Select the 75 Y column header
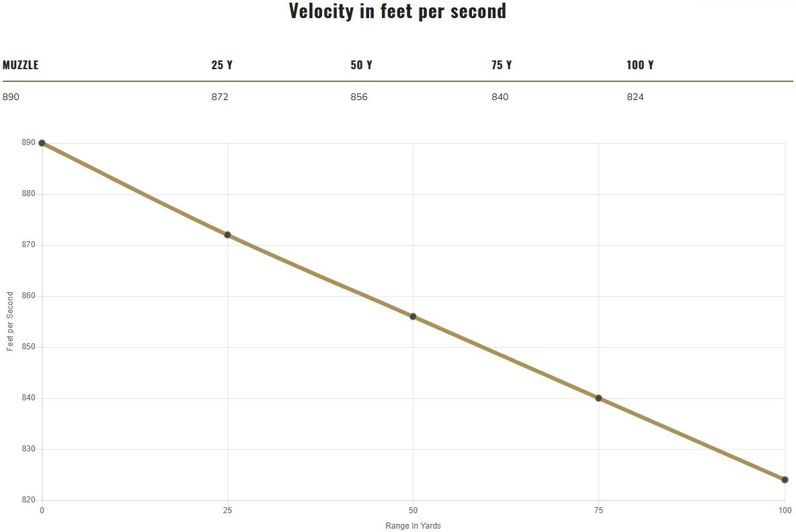This screenshot has width=796, height=532. click(502, 65)
